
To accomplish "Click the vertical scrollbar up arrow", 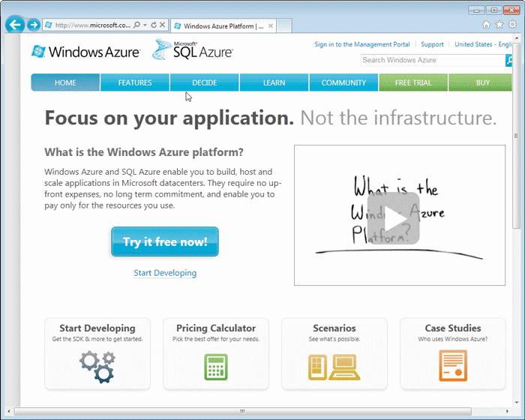I will coord(517,37).
